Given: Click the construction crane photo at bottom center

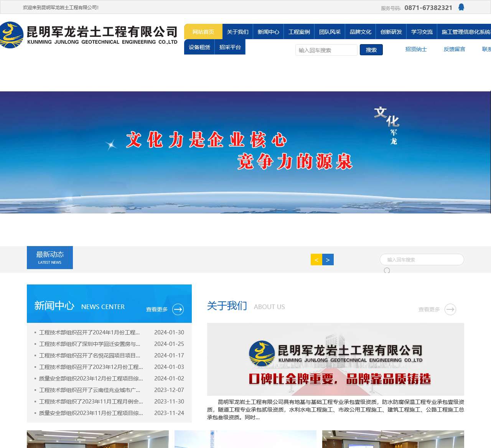Looking at the screenshot, I should [245, 439].
